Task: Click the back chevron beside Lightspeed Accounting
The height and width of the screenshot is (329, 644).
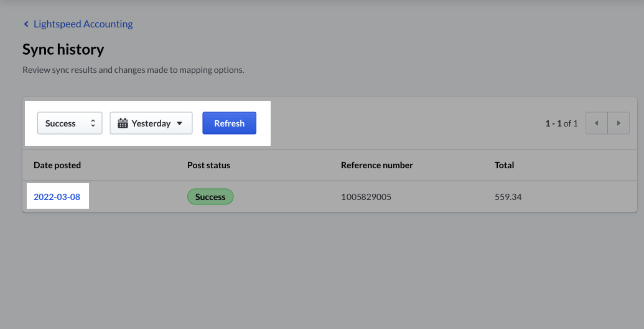Action: click(x=26, y=24)
